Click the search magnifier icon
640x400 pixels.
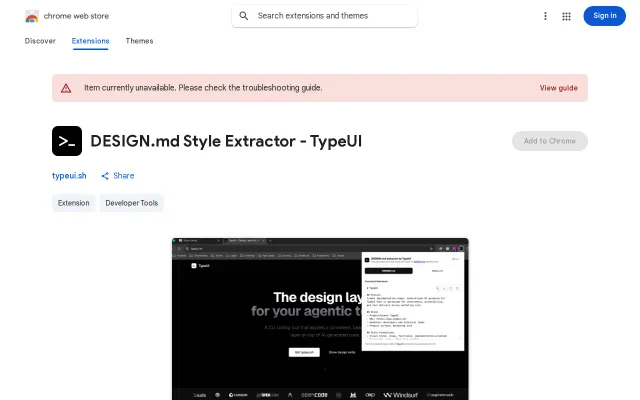[x=244, y=16]
